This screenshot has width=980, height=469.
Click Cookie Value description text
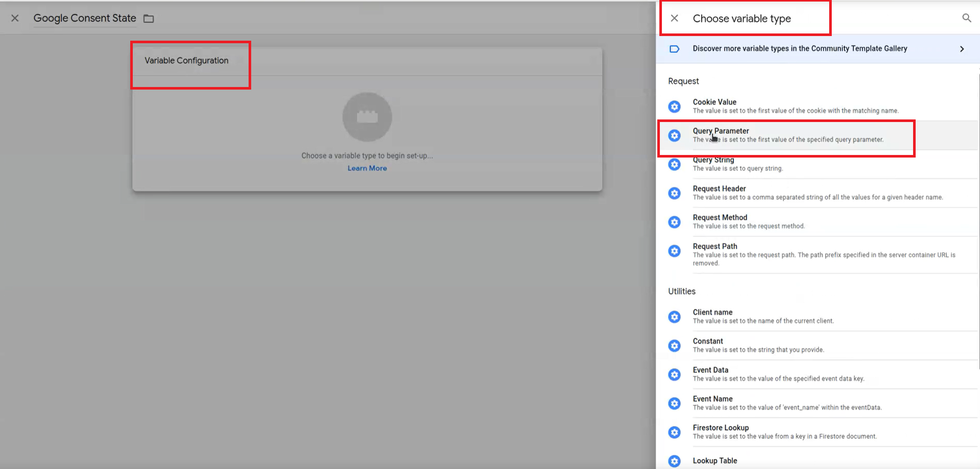[x=796, y=111]
